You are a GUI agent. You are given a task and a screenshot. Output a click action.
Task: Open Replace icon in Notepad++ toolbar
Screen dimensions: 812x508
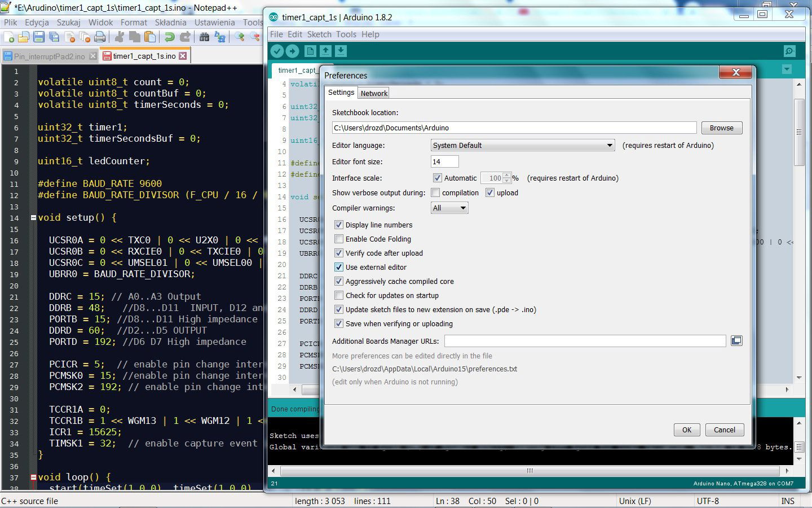click(x=220, y=37)
